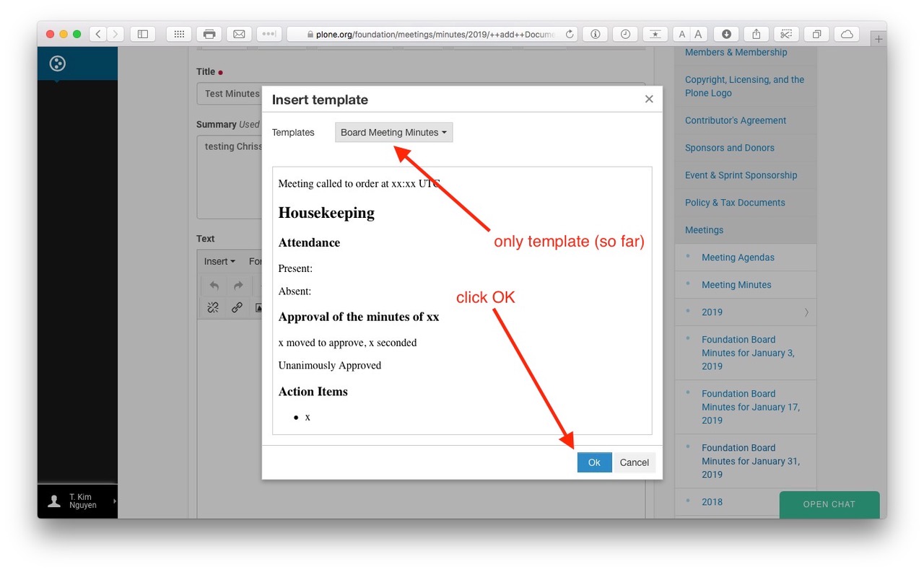Viewport: 924px width, 572px height.
Task: Go back in Safari history
Action: pyautogui.click(x=97, y=34)
